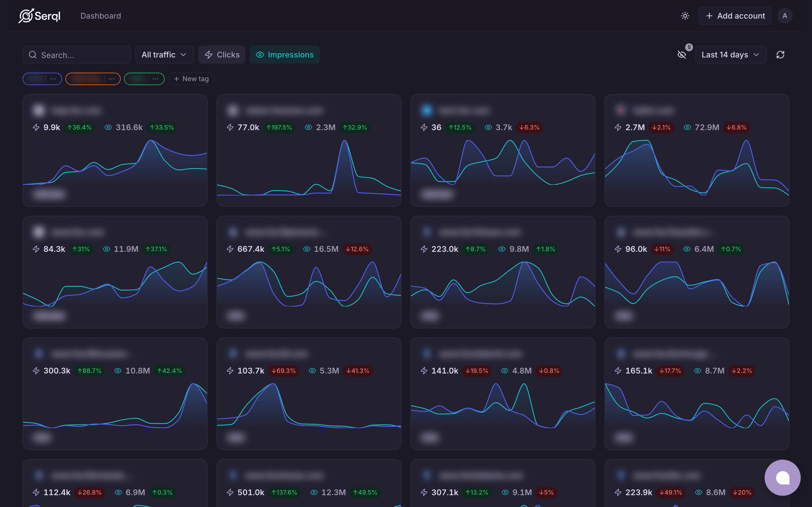Screen dimensions: 812x507
Task: Create a New tag
Action: click(191, 79)
